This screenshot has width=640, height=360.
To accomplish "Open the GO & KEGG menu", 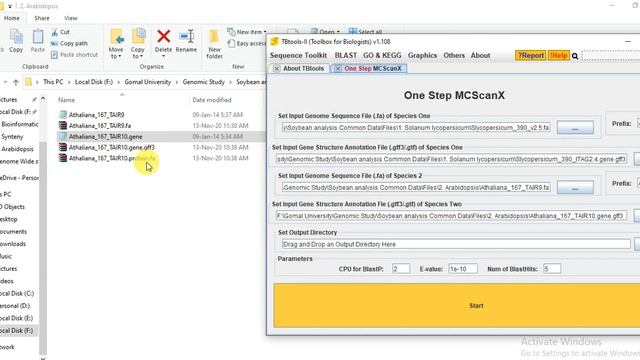I will [x=382, y=56].
